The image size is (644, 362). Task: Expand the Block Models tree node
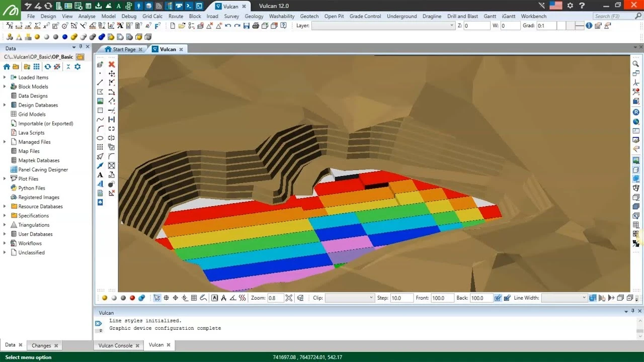[x=5, y=86]
